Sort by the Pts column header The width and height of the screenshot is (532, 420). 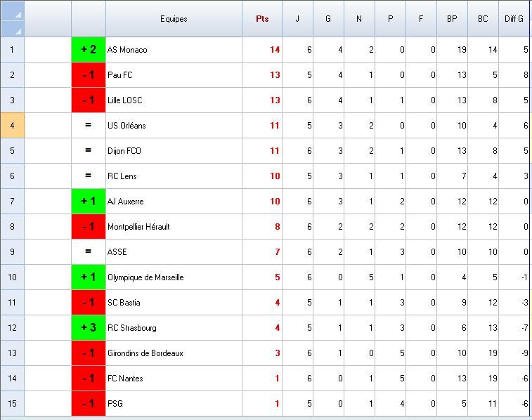(x=262, y=19)
